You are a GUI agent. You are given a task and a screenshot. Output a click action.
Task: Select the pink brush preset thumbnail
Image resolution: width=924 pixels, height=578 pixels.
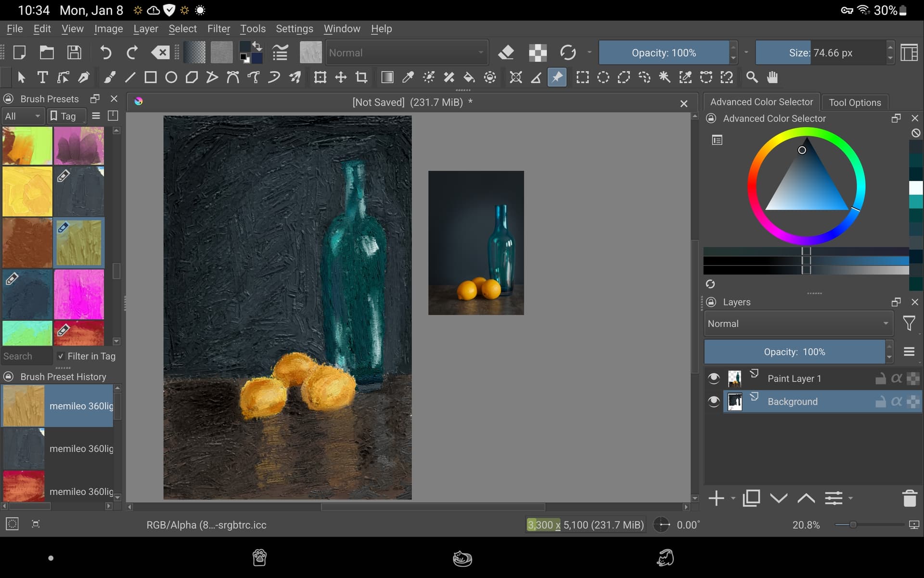(x=79, y=294)
